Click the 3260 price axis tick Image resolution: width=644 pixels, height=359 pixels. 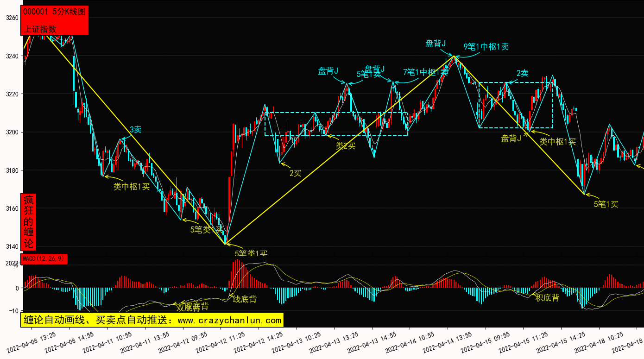[x=12, y=18]
